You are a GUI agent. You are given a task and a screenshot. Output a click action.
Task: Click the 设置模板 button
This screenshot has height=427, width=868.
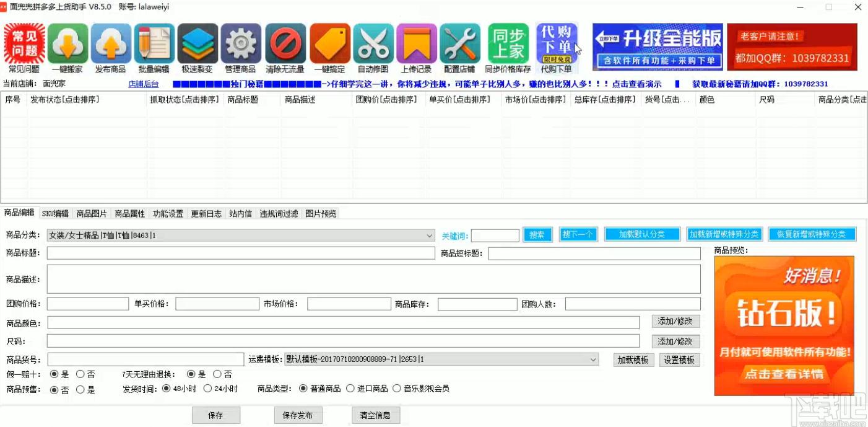(x=680, y=360)
